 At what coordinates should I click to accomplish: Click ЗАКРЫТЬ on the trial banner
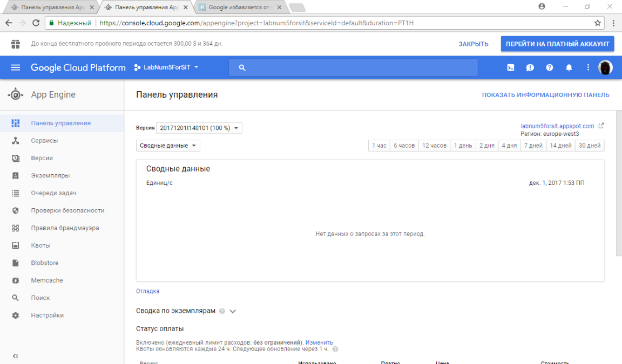pos(473,44)
